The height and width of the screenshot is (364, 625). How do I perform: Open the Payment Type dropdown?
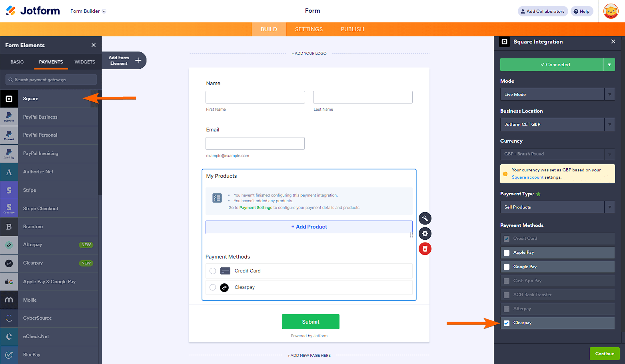click(557, 207)
